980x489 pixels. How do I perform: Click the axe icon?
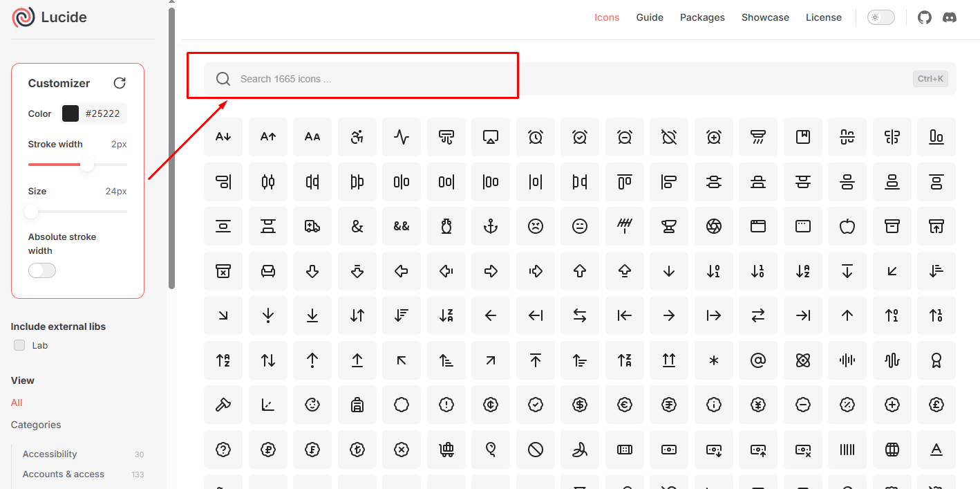click(223, 405)
